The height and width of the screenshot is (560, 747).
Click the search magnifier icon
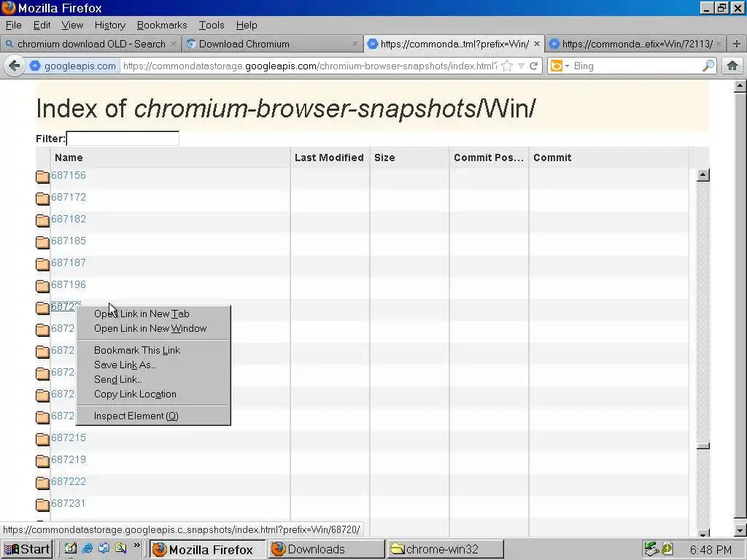708,66
